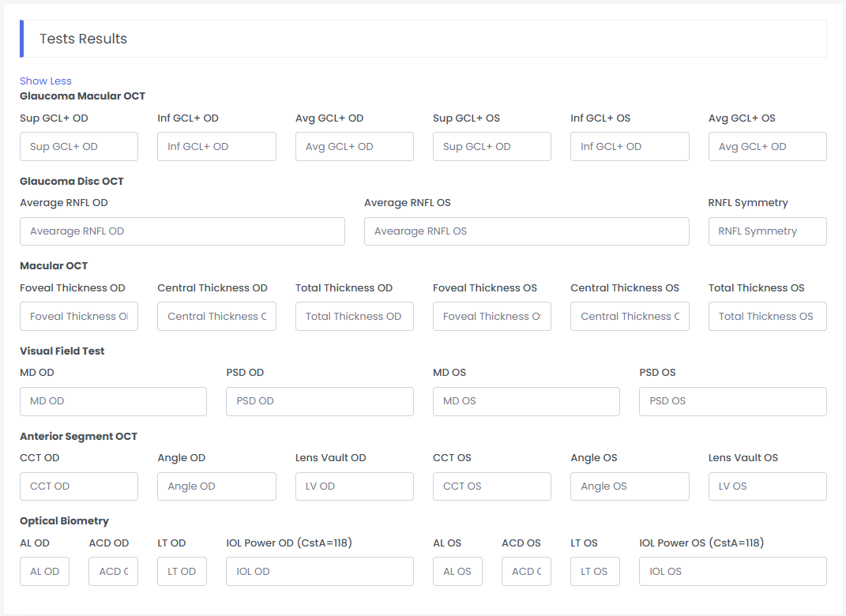Focus the PSD OD text box

pyautogui.click(x=319, y=401)
